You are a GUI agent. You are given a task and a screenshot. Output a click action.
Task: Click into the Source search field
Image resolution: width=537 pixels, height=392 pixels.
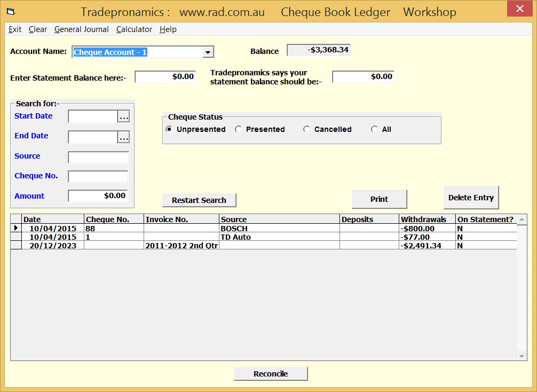[x=99, y=157]
